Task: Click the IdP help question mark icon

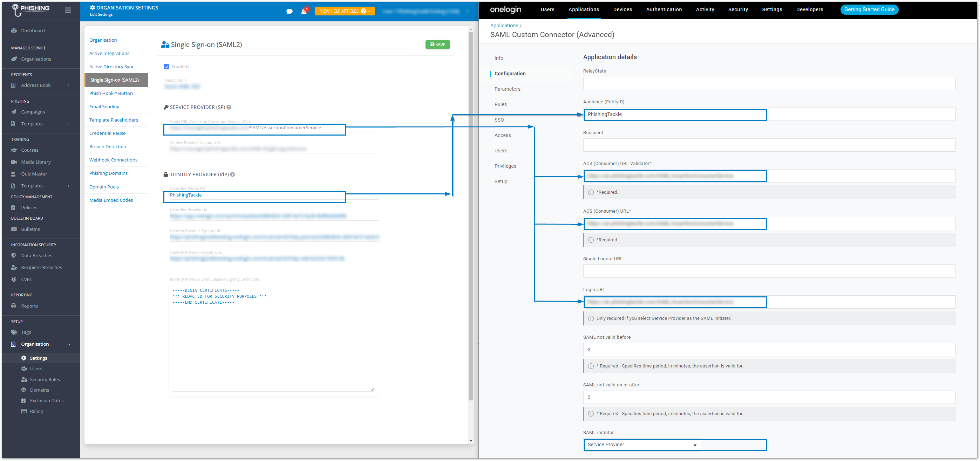Action: (233, 174)
